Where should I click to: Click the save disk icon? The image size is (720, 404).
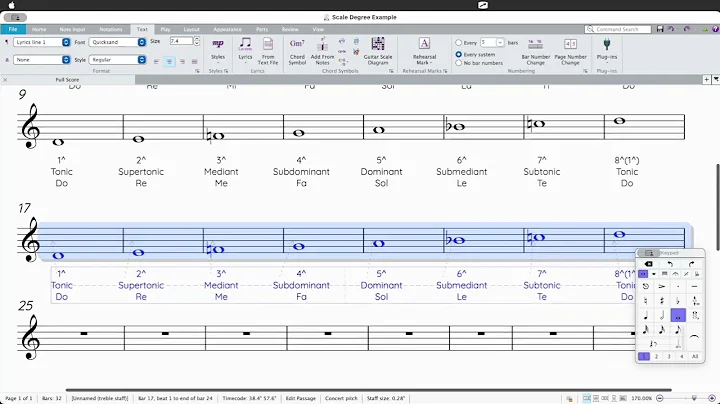pos(660,29)
